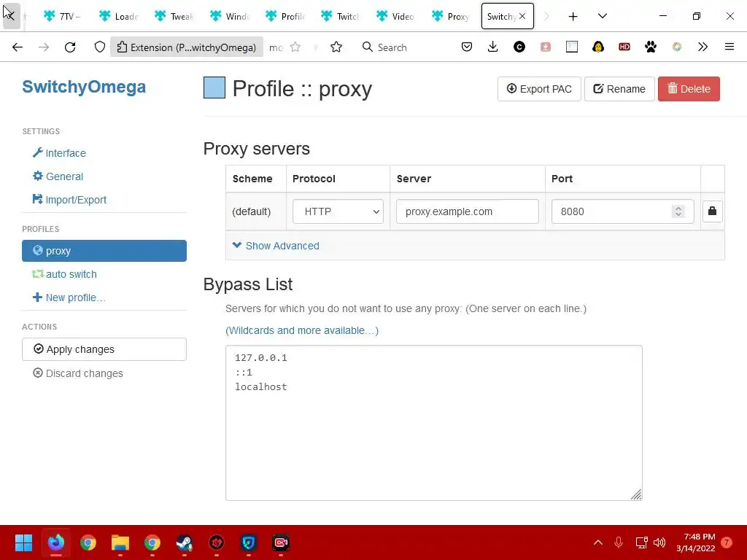This screenshot has width=747, height=560.
Task: Go back to previous page
Action: [18, 47]
